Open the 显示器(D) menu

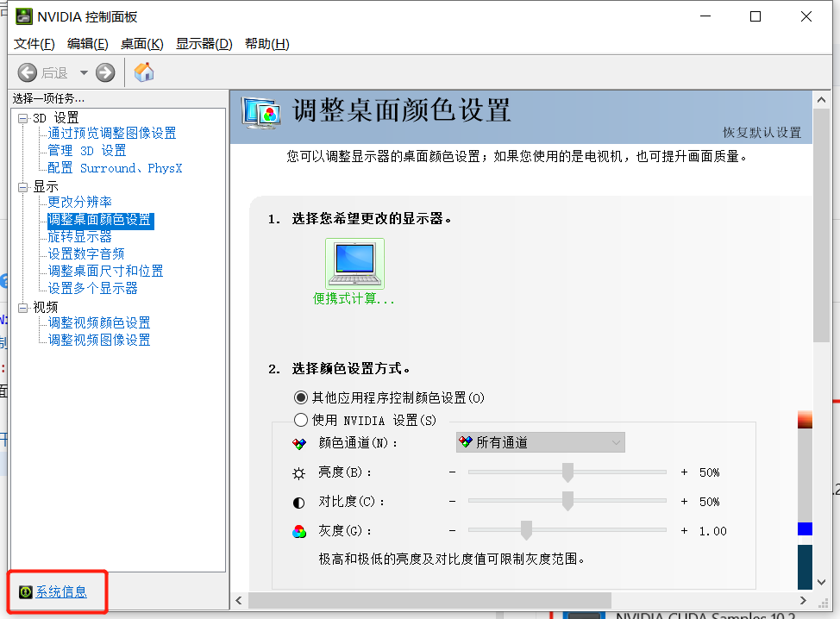204,44
